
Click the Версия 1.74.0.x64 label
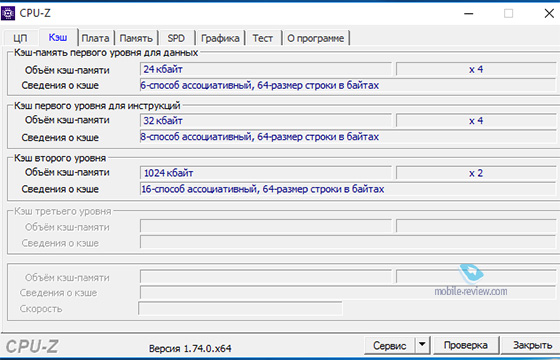coord(190,348)
